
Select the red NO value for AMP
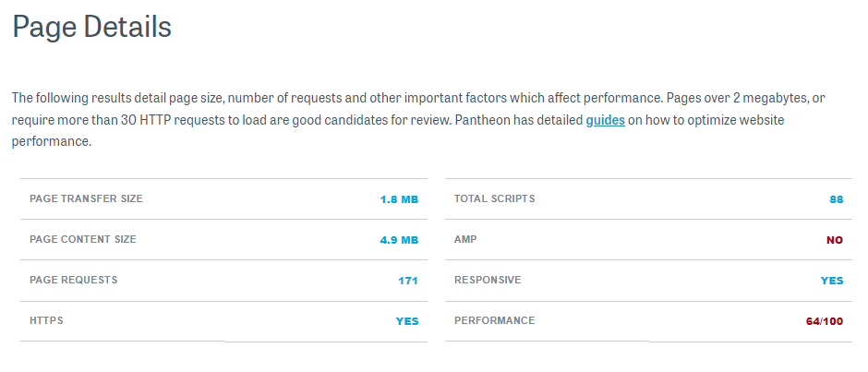tap(835, 240)
